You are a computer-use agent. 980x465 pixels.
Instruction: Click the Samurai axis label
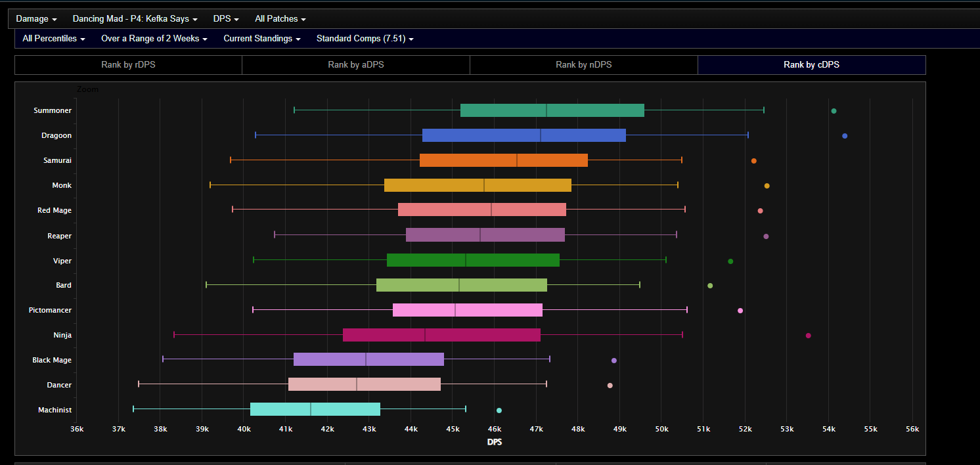point(56,160)
